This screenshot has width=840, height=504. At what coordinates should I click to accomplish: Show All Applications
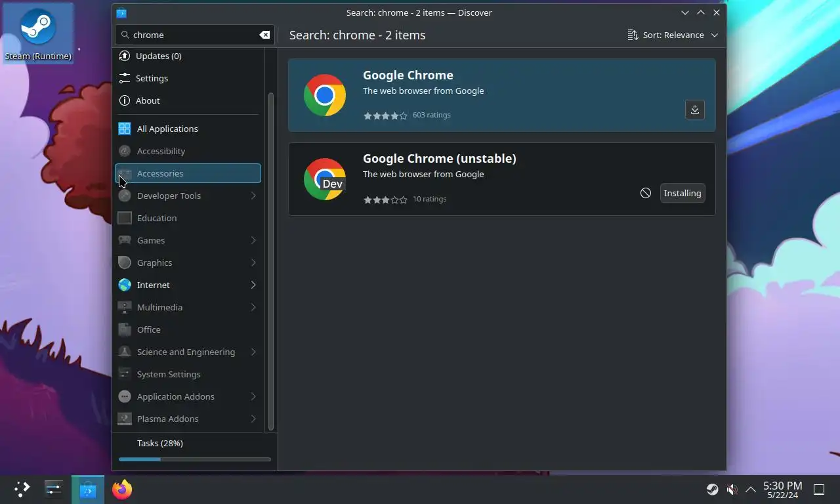tap(189, 129)
